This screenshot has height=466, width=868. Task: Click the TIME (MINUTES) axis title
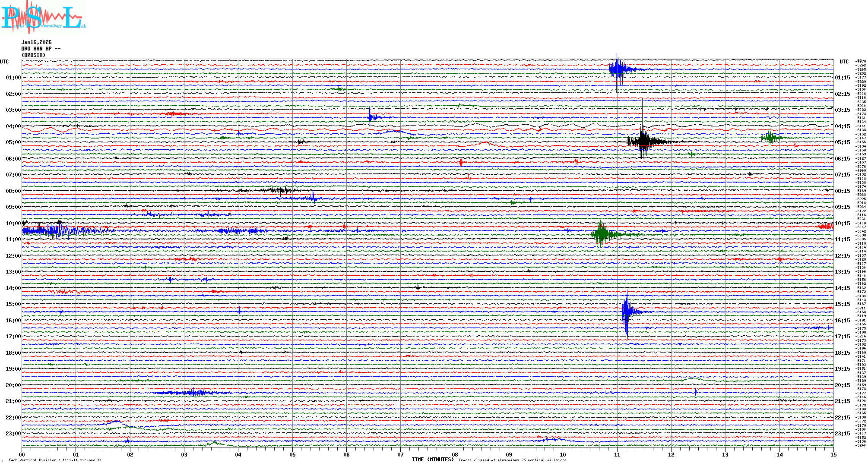coord(432,460)
